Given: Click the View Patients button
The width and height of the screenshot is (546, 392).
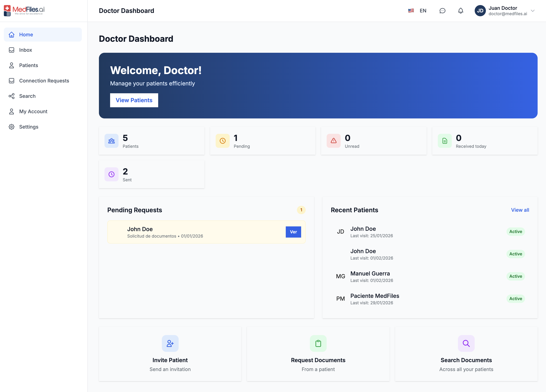Looking at the screenshot, I should tap(134, 100).
